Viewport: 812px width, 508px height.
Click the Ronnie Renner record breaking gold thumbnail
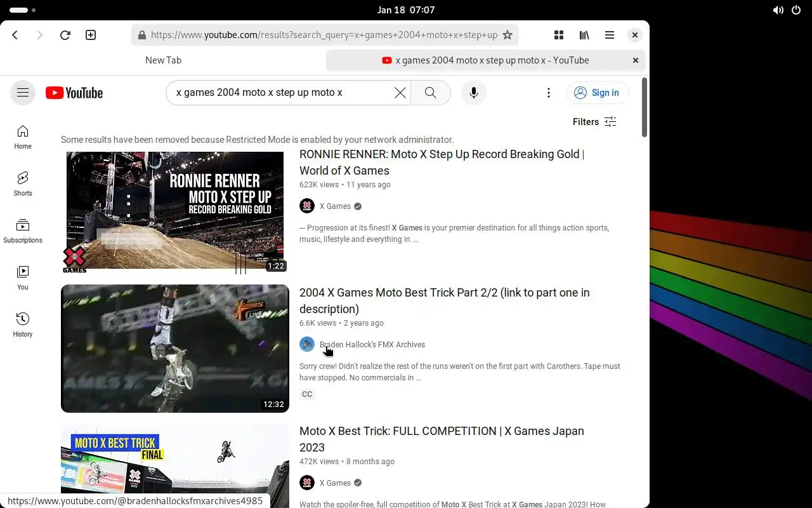175,211
